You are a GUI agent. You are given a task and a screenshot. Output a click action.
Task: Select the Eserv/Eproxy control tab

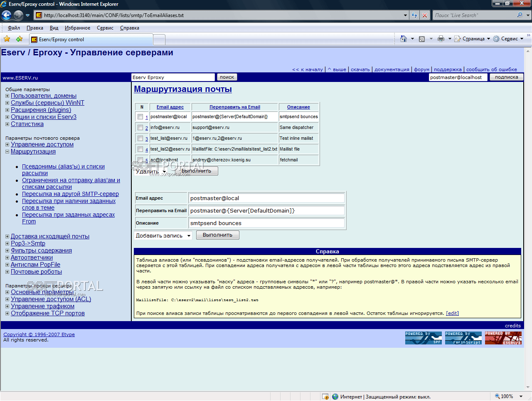[91, 40]
